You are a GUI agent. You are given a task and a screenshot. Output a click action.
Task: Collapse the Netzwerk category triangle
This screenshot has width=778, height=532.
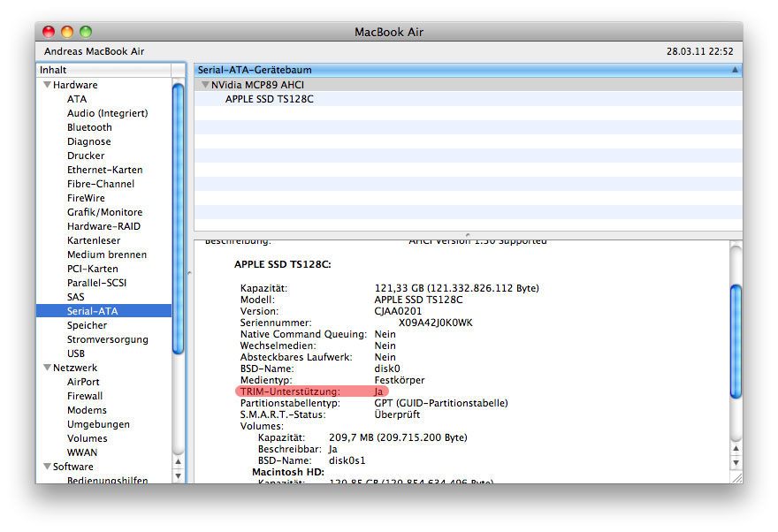(x=47, y=368)
